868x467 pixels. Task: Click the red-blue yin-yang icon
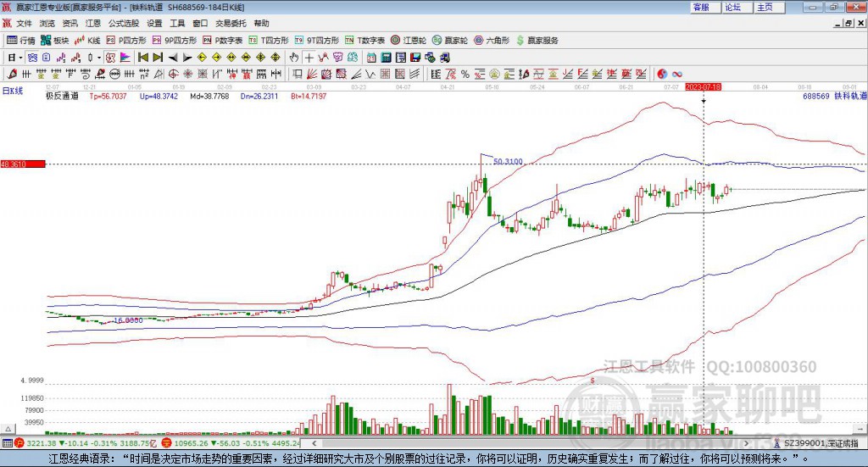(x=662, y=74)
